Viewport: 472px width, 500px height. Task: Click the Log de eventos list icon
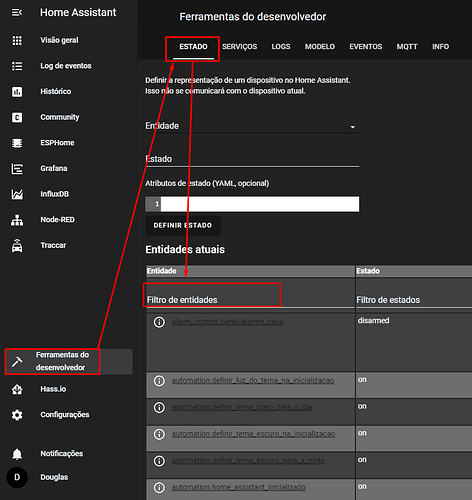coord(17,66)
